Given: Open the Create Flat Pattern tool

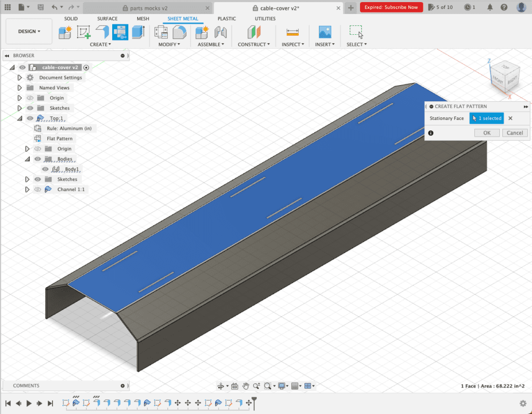Looking at the screenshot, I should [x=122, y=32].
